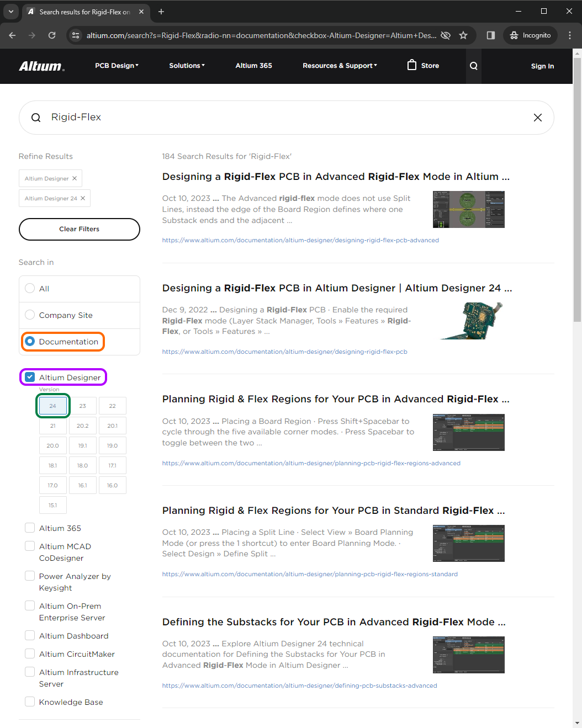
Task: Open the tab search dropdown
Action: (x=10, y=12)
